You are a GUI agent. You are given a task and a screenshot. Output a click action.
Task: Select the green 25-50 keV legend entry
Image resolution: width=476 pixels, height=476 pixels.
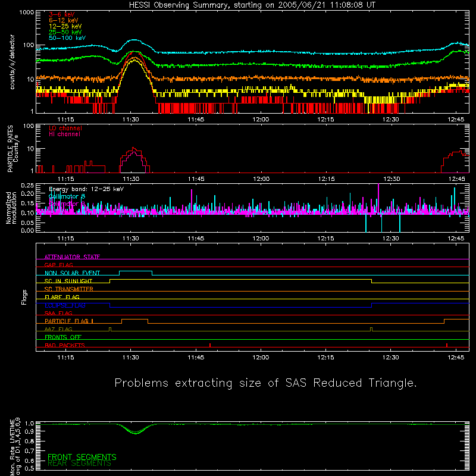65,32
